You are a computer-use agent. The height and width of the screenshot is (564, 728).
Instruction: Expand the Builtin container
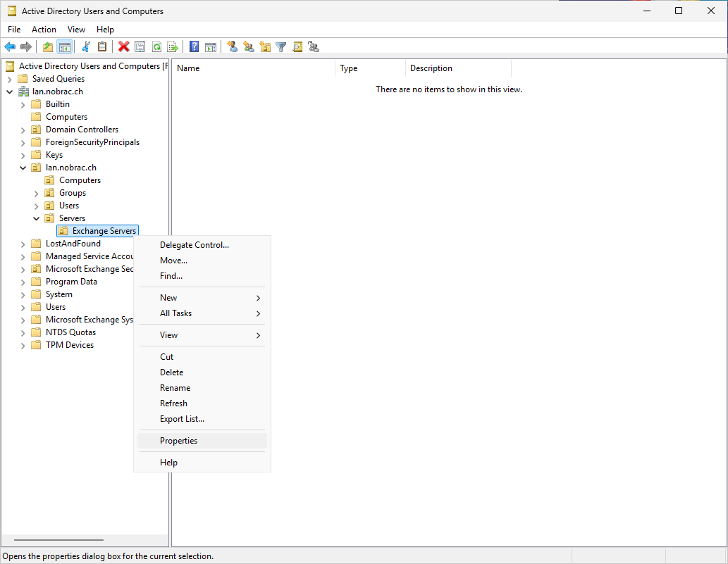(23, 105)
